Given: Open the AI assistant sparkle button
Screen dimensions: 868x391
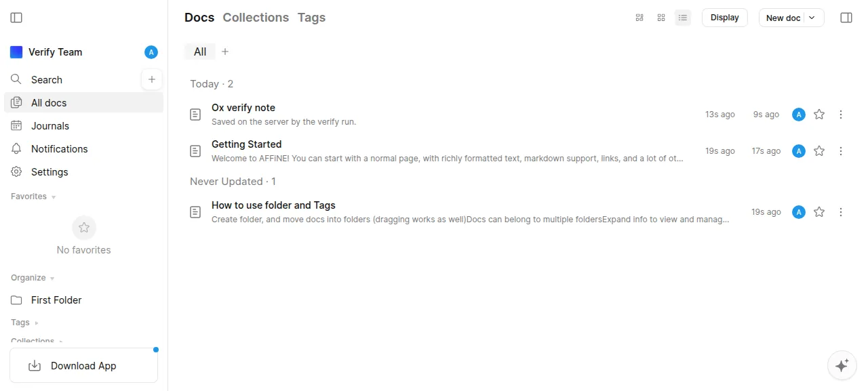Looking at the screenshot, I should (x=842, y=365).
